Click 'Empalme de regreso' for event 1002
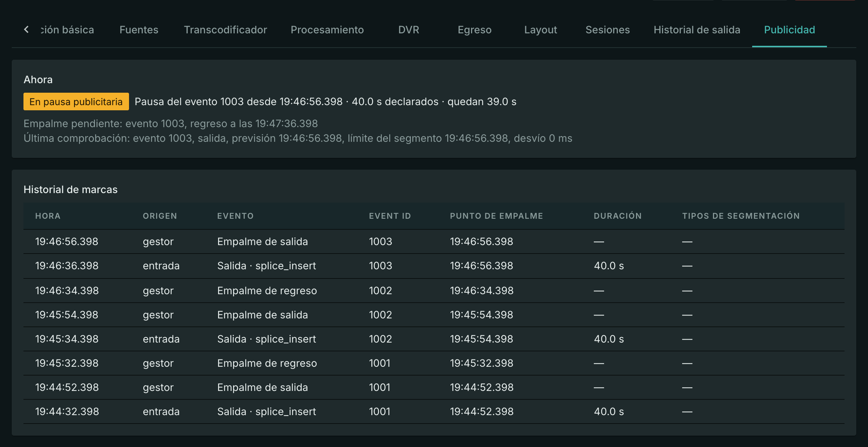This screenshot has height=447, width=868. click(x=267, y=291)
